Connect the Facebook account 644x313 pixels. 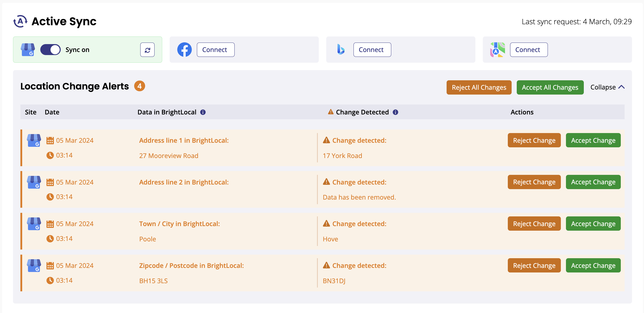(215, 49)
